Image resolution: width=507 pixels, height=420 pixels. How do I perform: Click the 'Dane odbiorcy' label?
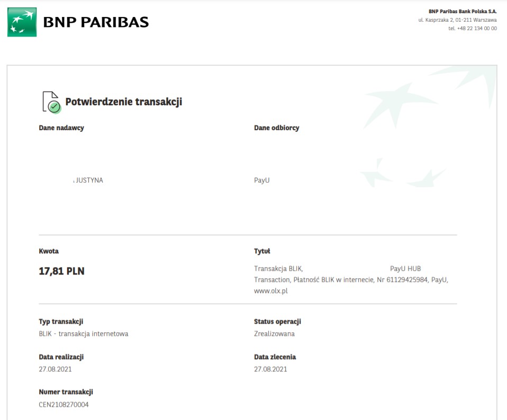pos(276,128)
